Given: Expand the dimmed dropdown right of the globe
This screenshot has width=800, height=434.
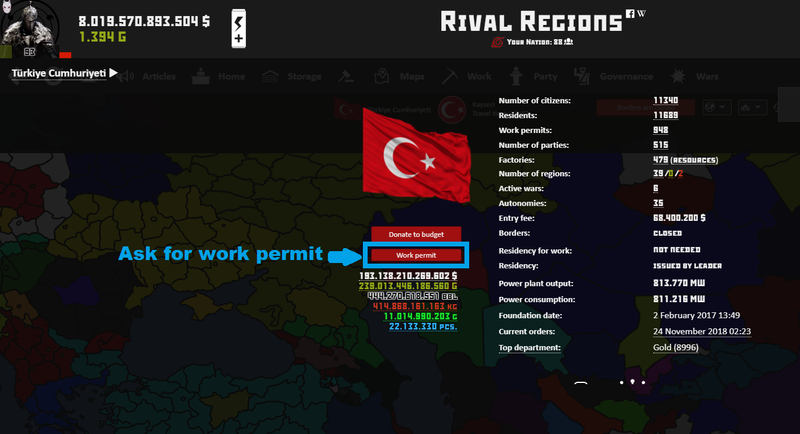Looking at the screenshot, I should [752, 107].
